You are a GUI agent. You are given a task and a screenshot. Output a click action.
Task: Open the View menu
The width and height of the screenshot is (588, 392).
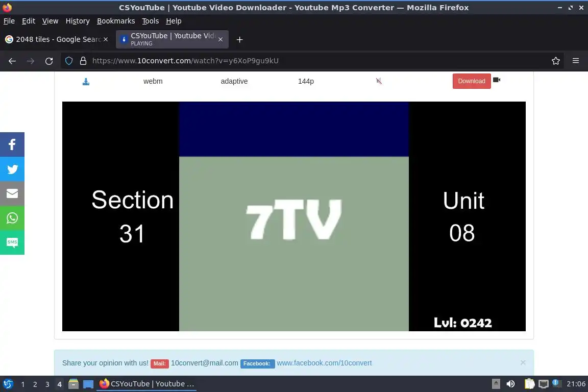[x=50, y=21]
